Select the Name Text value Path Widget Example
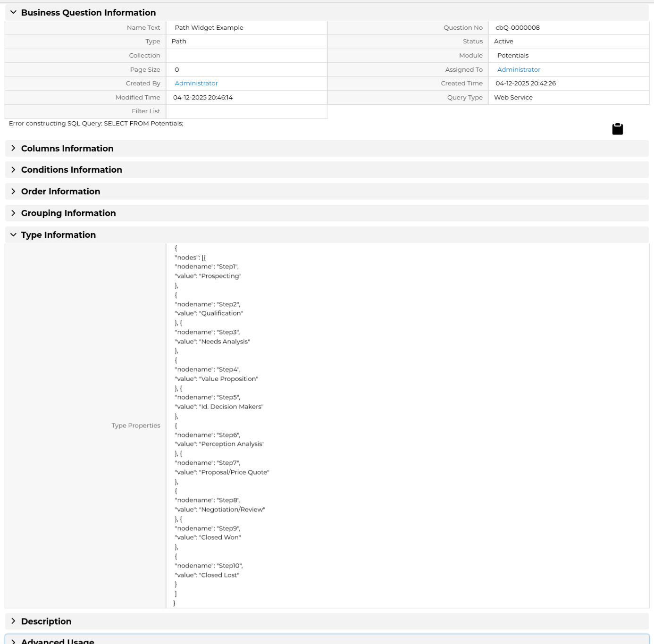654x644 pixels. pyautogui.click(x=209, y=28)
